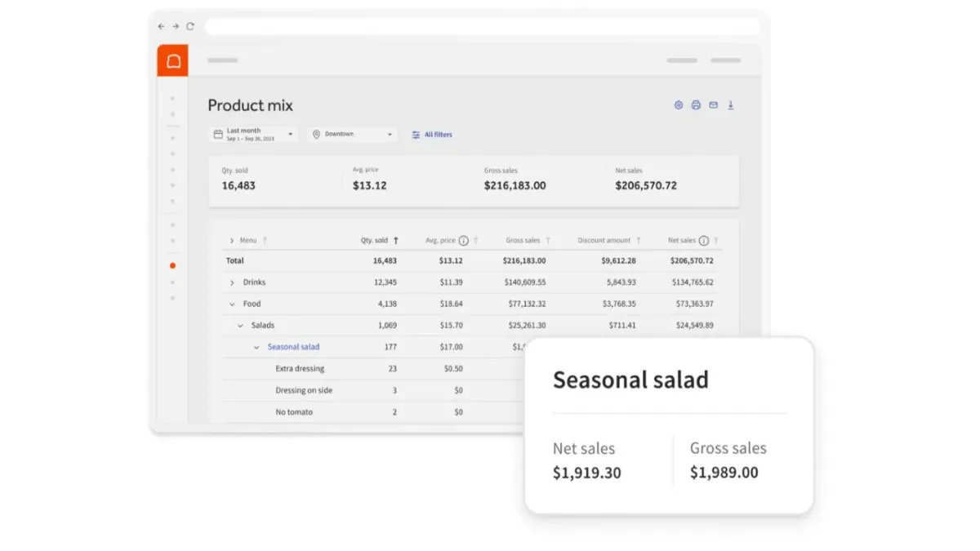Screen dimensions: 980x551
Task: Click the download report icon
Action: [x=731, y=105]
